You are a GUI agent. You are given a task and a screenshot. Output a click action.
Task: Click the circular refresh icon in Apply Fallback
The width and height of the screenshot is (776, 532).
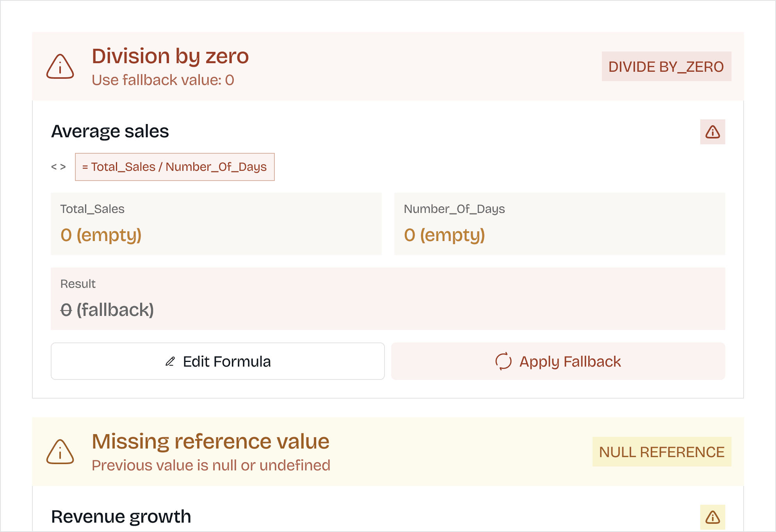point(503,361)
